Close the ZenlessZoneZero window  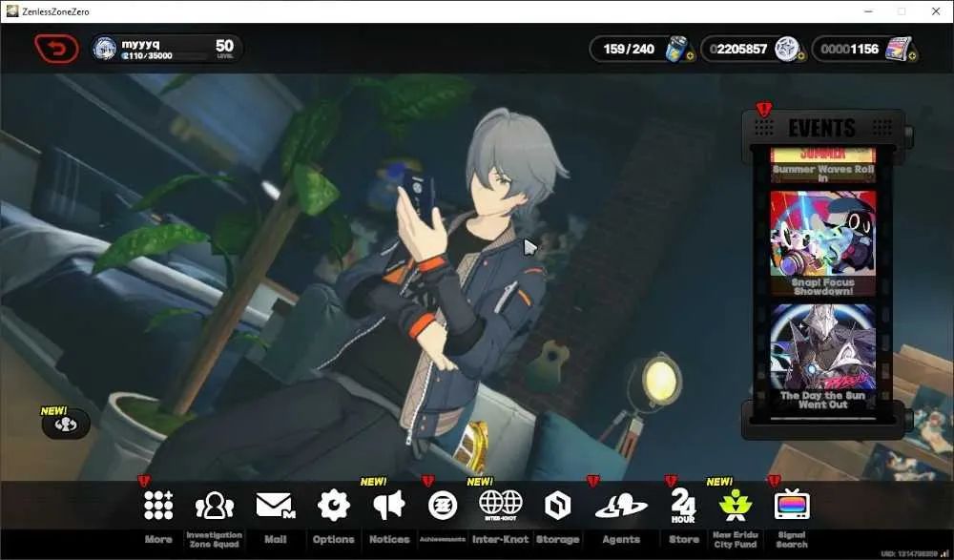pos(936,11)
